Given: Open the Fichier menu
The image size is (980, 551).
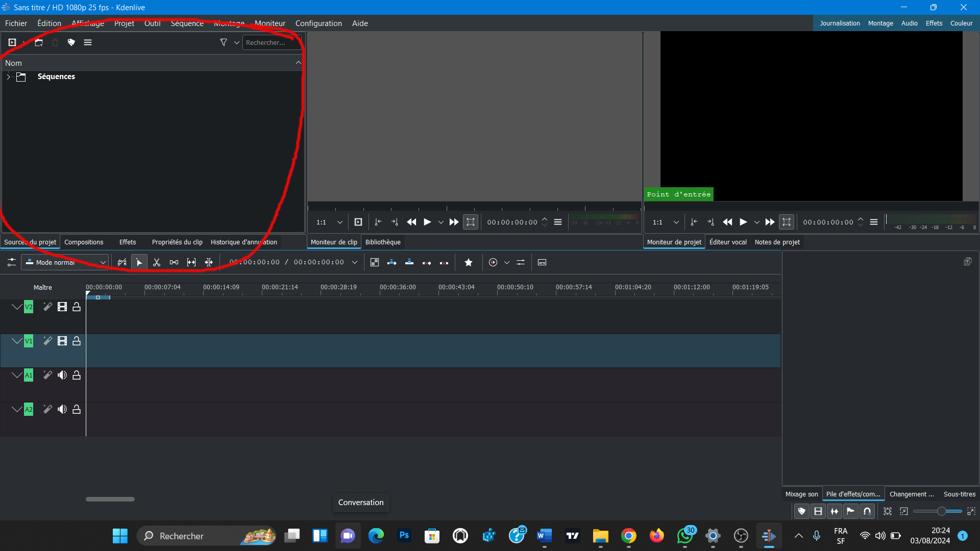Looking at the screenshot, I should (16, 23).
